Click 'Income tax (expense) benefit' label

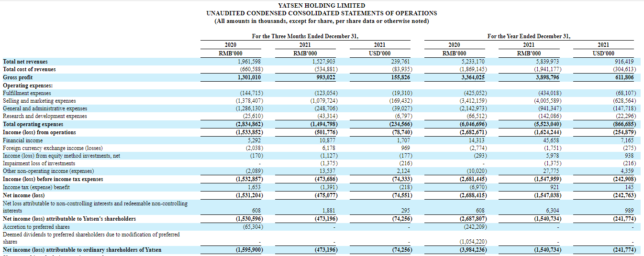tap(36, 187)
